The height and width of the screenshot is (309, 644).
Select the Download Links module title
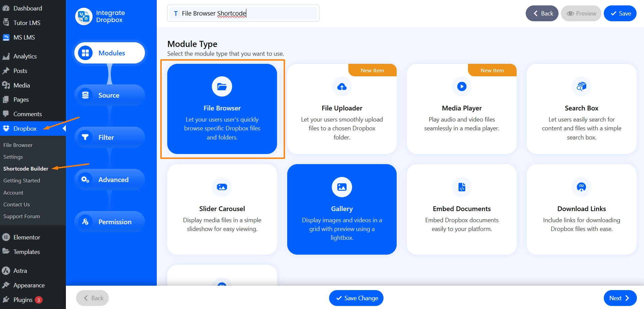coord(581,209)
